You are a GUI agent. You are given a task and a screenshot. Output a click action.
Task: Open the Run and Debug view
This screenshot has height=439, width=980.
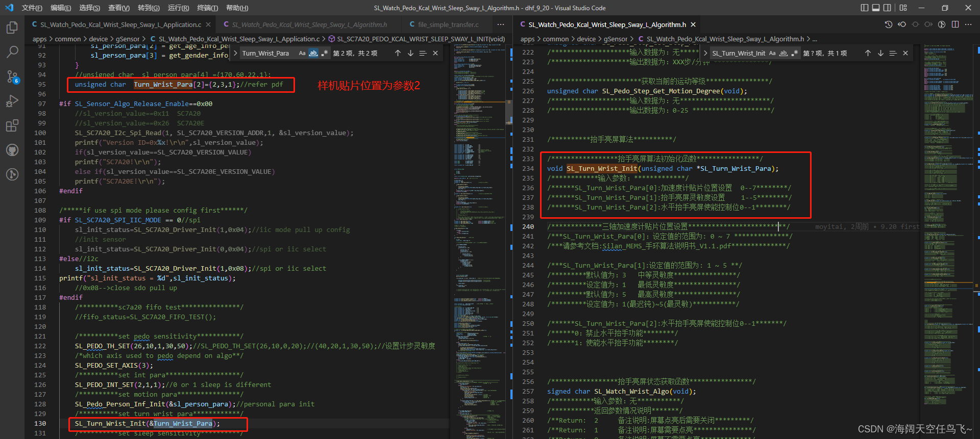point(12,101)
